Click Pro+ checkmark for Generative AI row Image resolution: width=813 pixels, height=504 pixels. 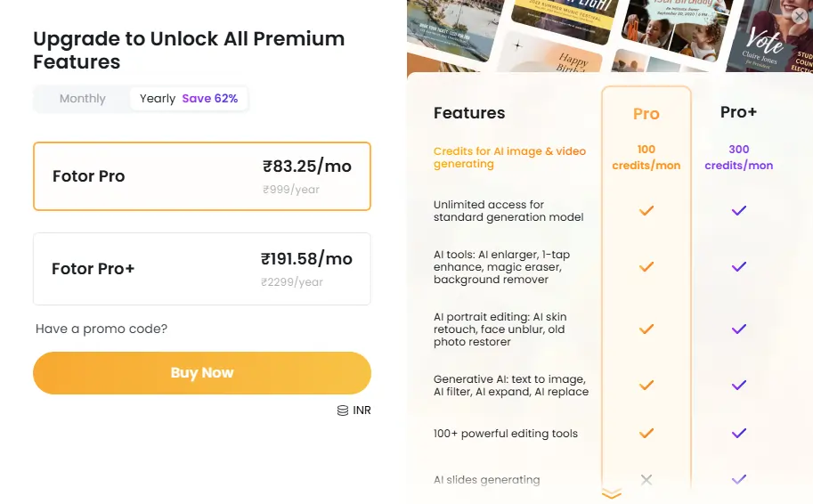[738, 386]
